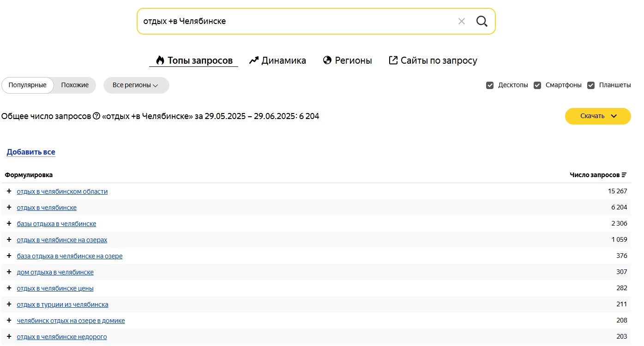This screenshot has width=644, height=346.
Task: Open the Динамика tab
Action: [x=277, y=60]
